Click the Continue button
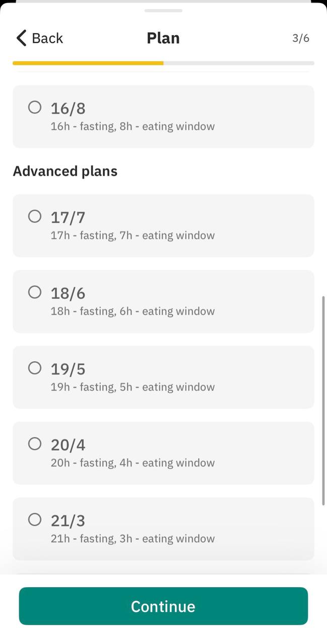The width and height of the screenshot is (327, 644). click(x=163, y=606)
